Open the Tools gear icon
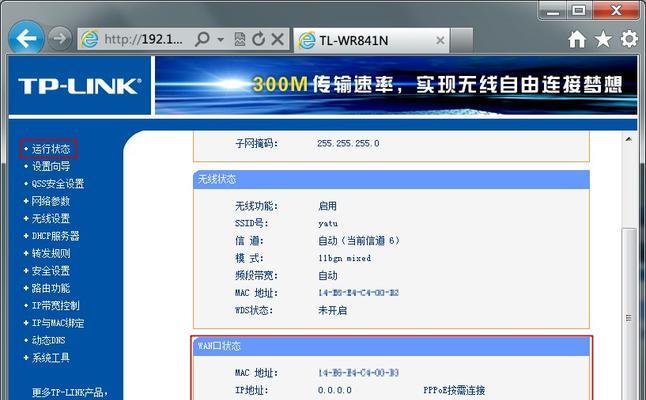 [629, 40]
